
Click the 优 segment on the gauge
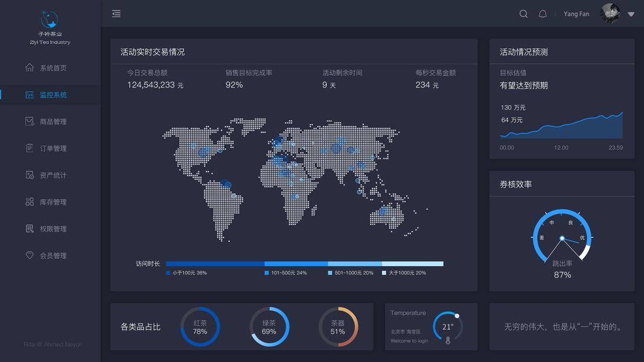[x=582, y=238]
